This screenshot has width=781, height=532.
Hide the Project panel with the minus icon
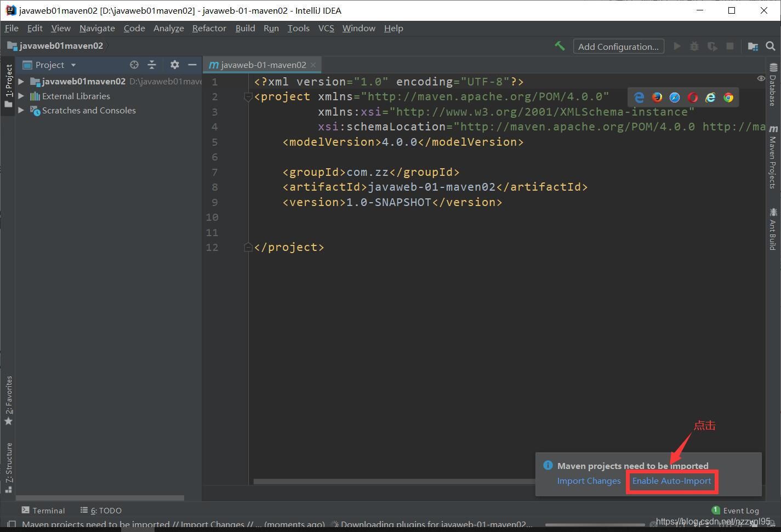pyautogui.click(x=192, y=65)
